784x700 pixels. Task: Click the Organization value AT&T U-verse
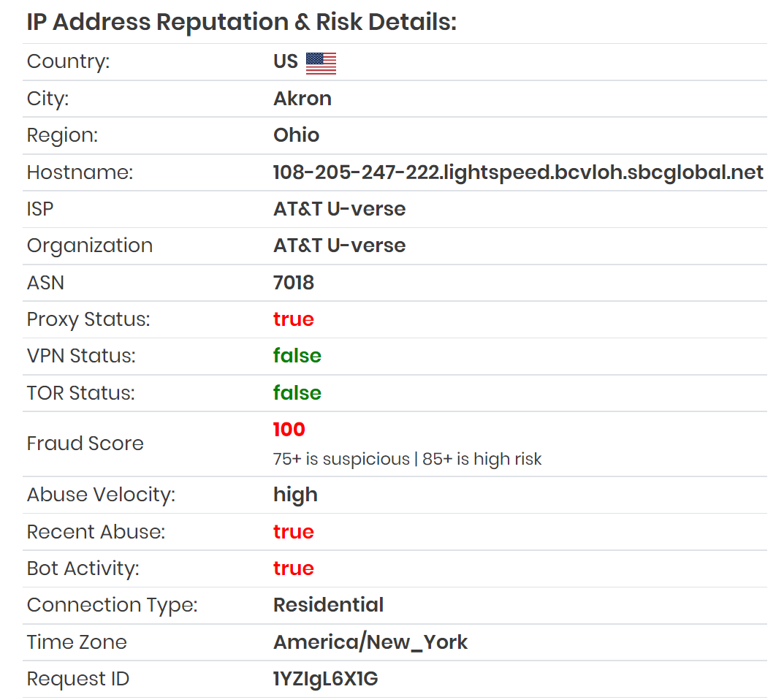pyautogui.click(x=340, y=246)
